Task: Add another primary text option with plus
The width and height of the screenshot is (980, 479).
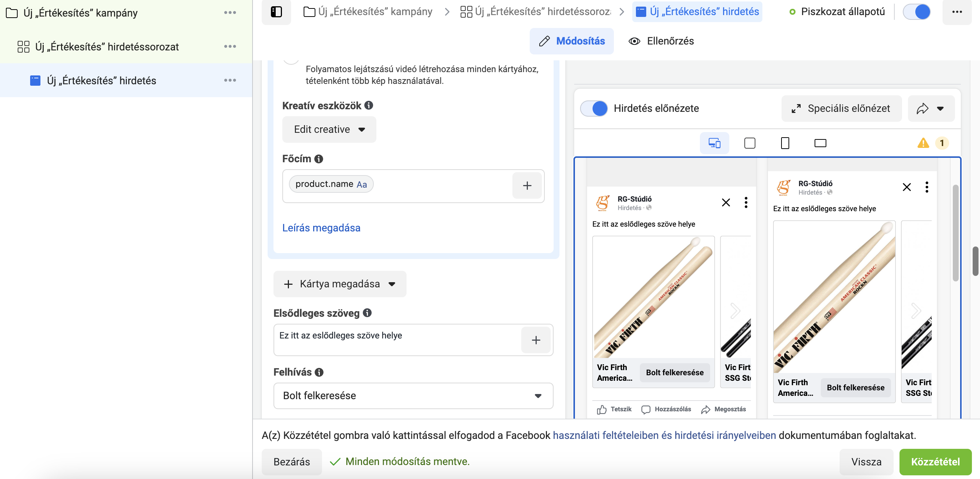Action: tap(536, 340)
